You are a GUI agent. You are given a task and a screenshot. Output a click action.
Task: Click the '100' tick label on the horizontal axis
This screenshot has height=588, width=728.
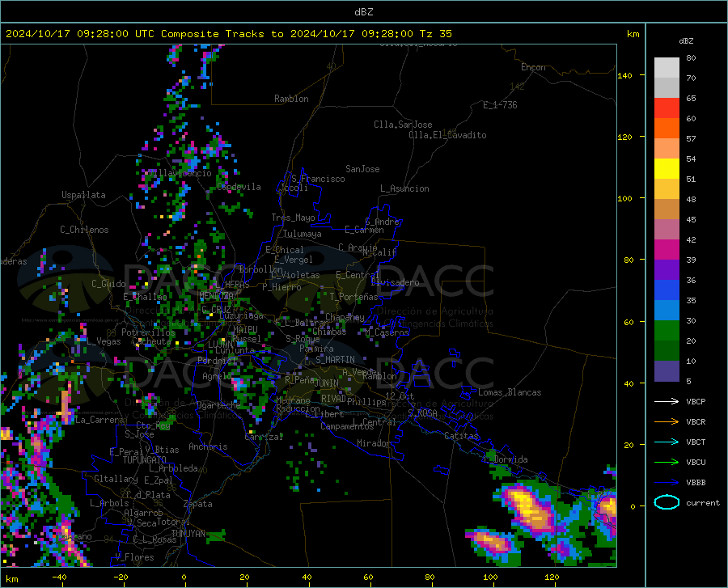point(490,577)
